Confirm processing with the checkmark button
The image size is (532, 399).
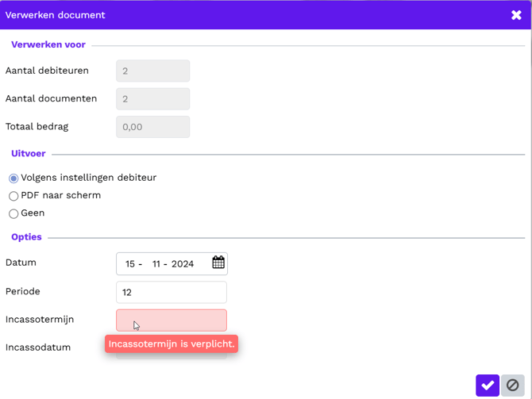click(x=488, y=386)
